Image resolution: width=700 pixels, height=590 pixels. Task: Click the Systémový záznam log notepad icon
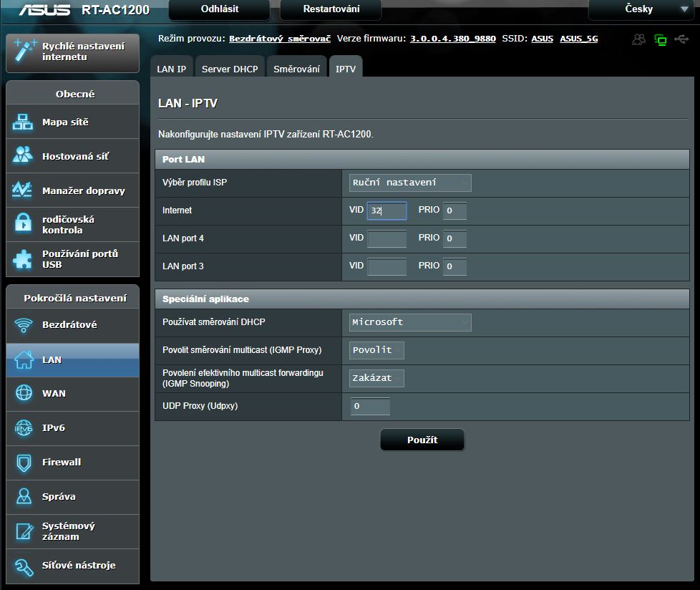(x=24, y=531)
